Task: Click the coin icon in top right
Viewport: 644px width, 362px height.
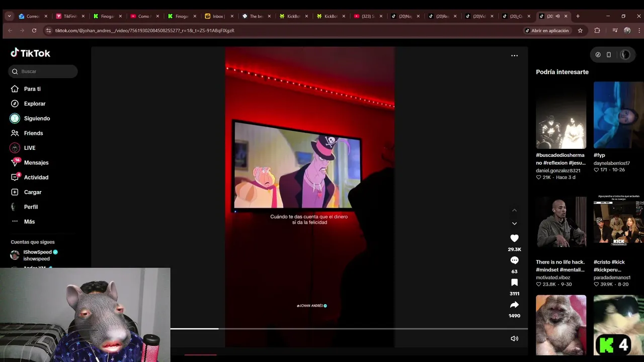Action: point(598,55)
